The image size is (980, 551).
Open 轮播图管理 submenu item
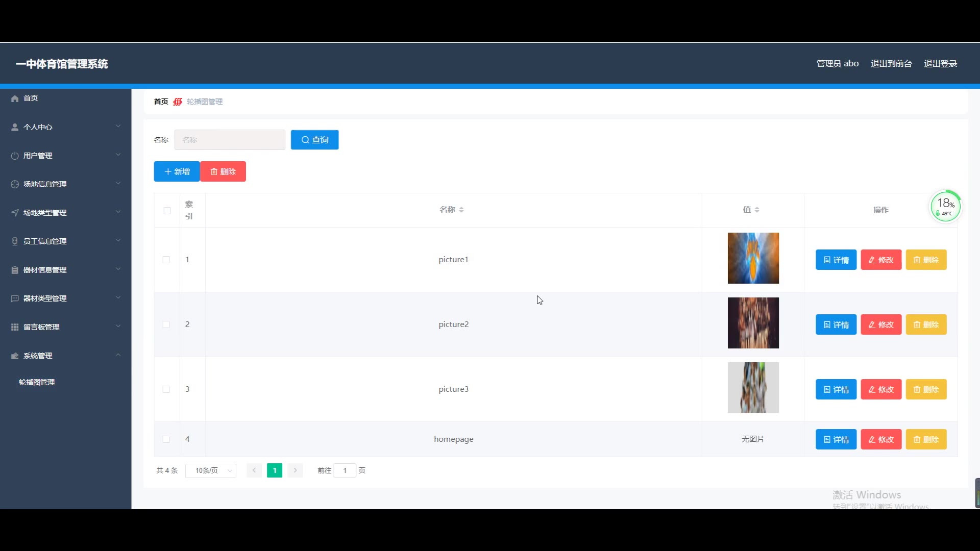coord(37,382)
